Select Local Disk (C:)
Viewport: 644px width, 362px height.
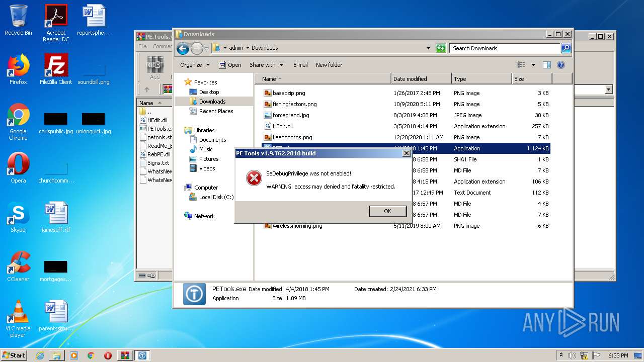tap(216, 197)
